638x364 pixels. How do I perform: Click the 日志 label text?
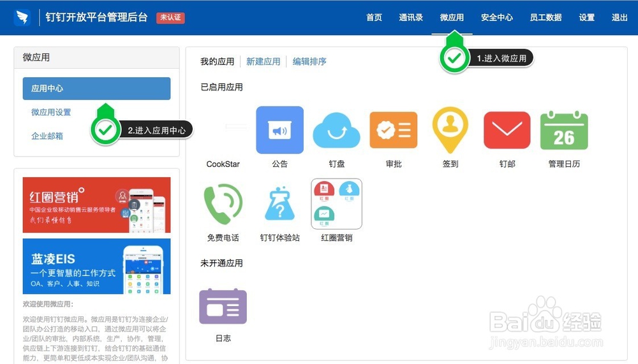pyautogui.click(x=223, y=339)
